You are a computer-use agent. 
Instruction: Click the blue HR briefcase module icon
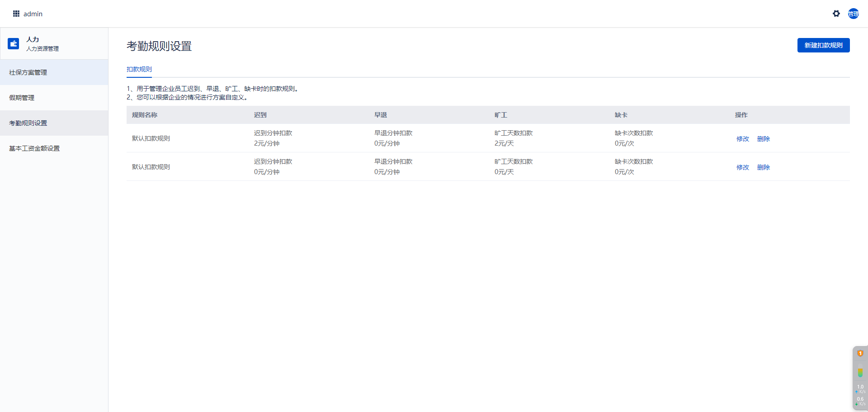[14, 43]
